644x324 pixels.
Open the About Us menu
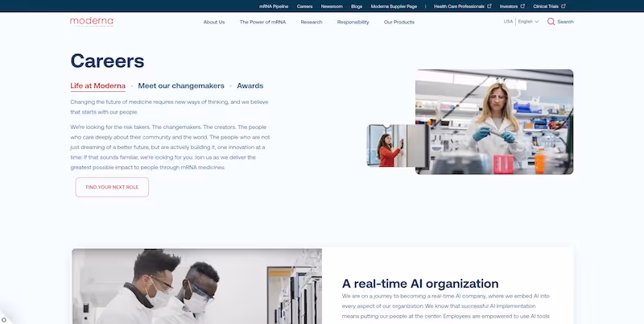tap(214, 23)
